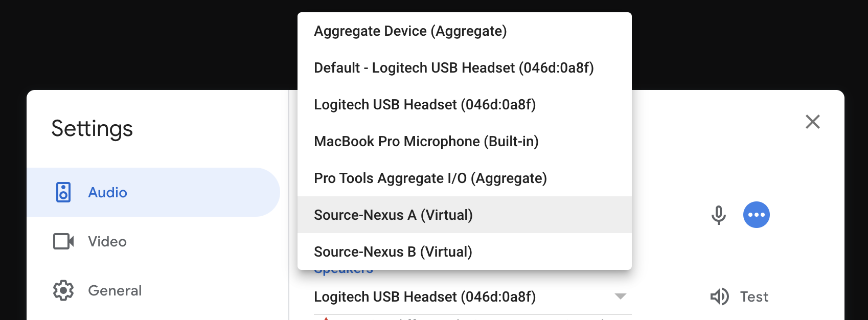868x320 pixels.
Task: Open speakers selector showing Logitech USB Headset
Action: coord(424,296)
